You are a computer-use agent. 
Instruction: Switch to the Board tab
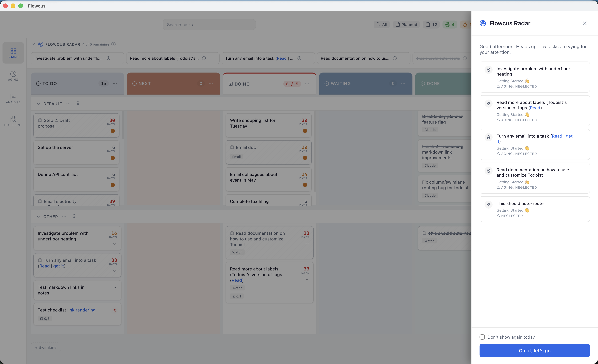13,53
